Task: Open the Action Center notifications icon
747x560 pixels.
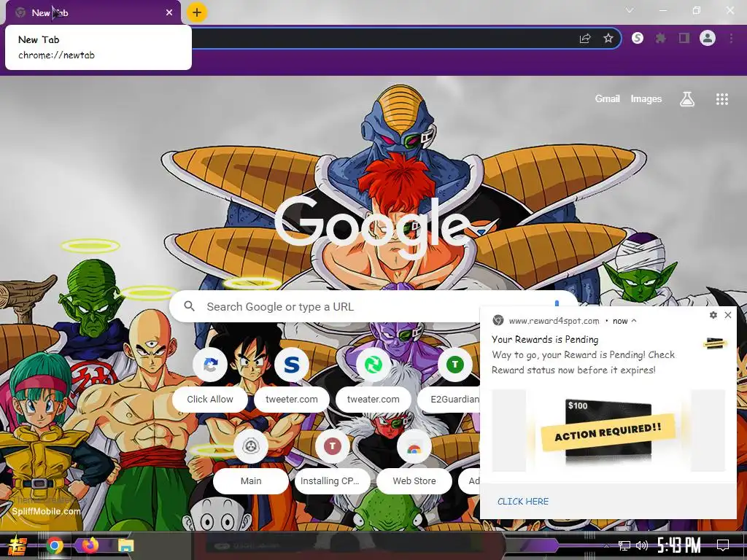Action: pos(723,545)
